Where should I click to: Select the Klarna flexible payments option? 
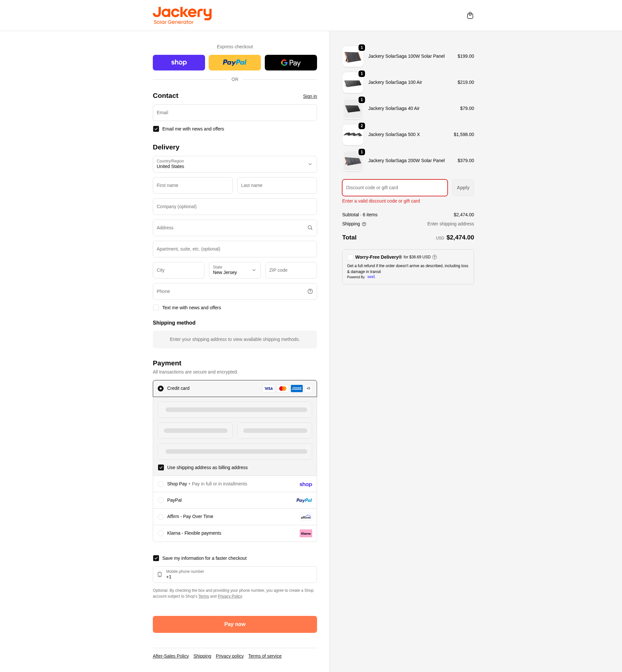pos(161,533)
